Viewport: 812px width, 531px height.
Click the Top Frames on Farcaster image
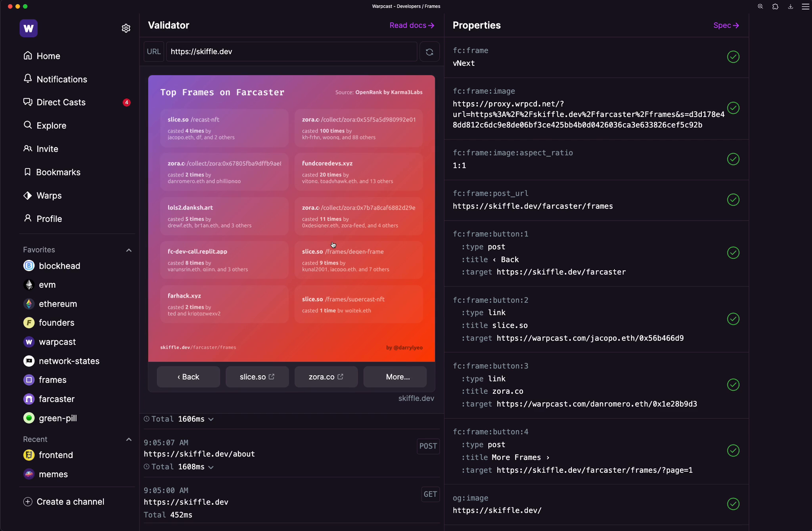(x=291, y=218)
